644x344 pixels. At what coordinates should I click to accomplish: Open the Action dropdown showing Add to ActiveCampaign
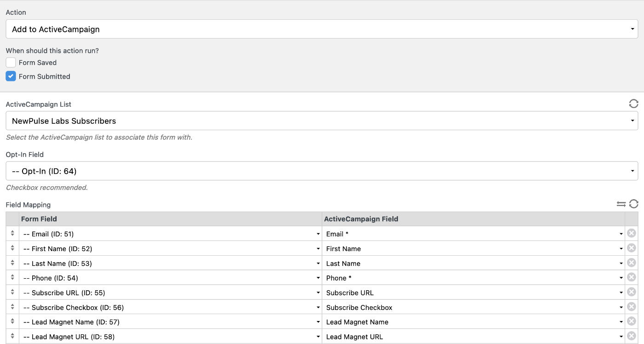point(322,29)
